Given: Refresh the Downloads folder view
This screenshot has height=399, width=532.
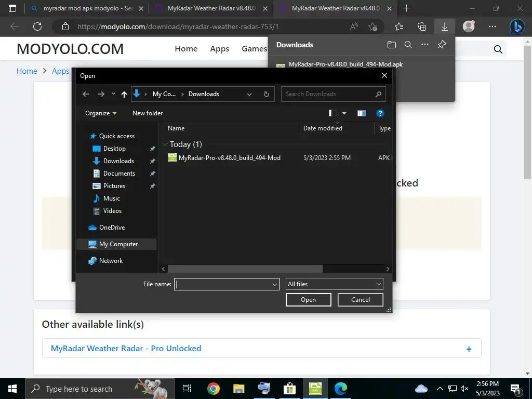Looking at the screenshot, I should pos(267,94).
